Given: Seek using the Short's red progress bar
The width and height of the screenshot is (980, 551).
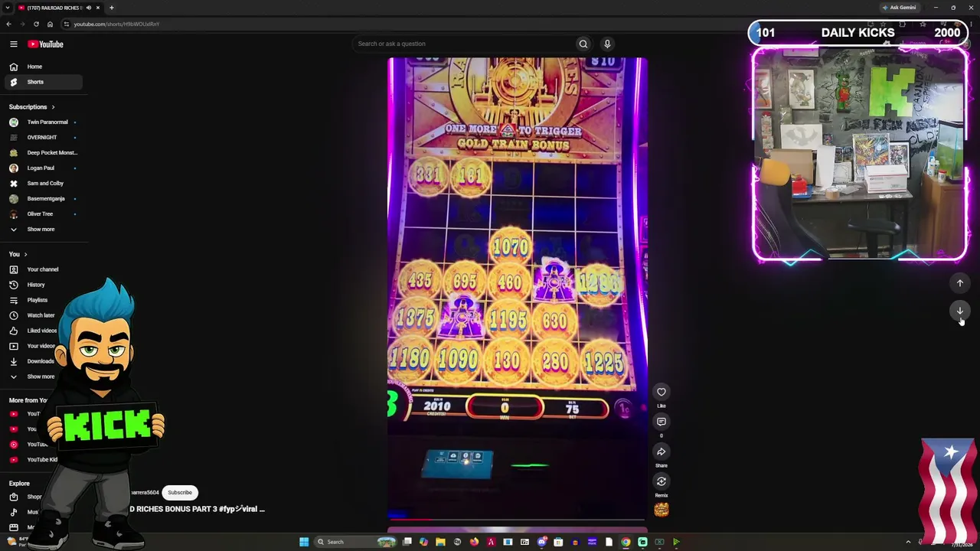Looking at the screenshot, I should 517,519.
